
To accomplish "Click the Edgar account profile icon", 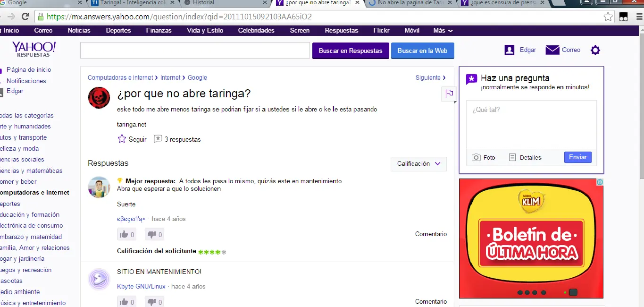I will (x=509, y=50).
